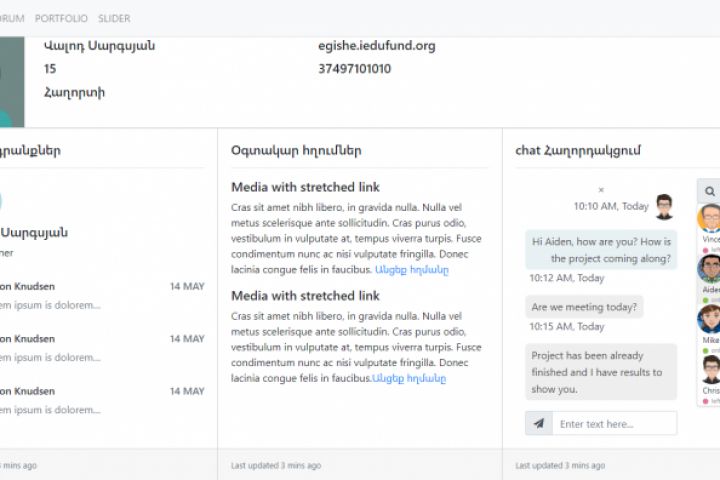Click the chat header user avatar
Screen dimensions: 720x480
coord(665,206)
